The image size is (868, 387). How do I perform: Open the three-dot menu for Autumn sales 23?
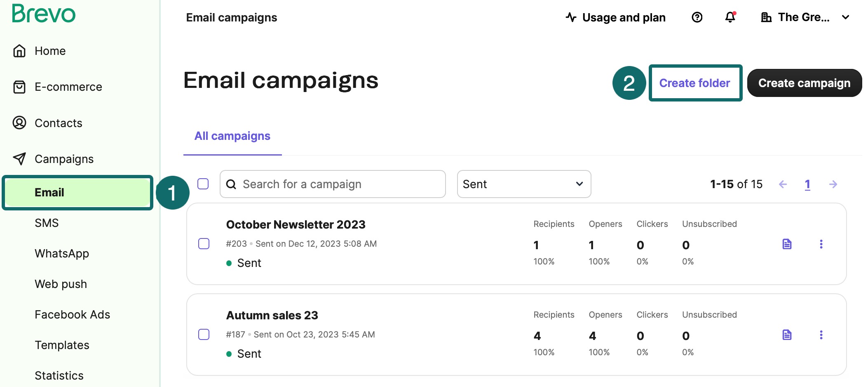point(821,335)
